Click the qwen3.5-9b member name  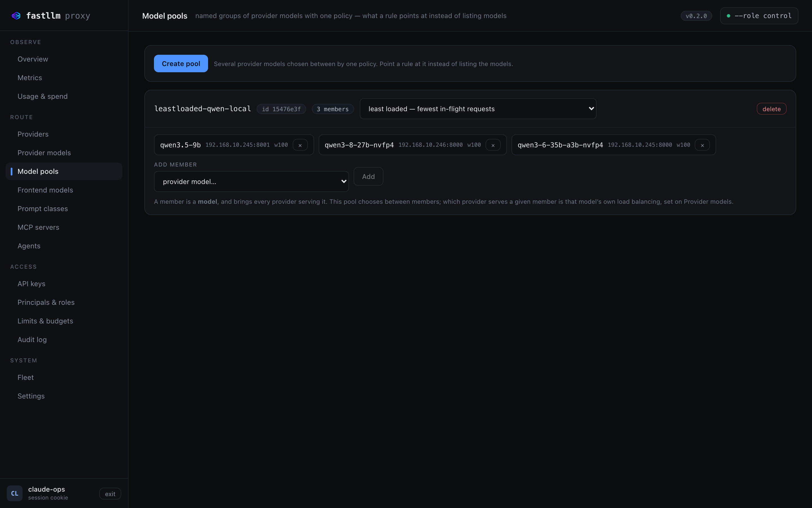[180, 145]
